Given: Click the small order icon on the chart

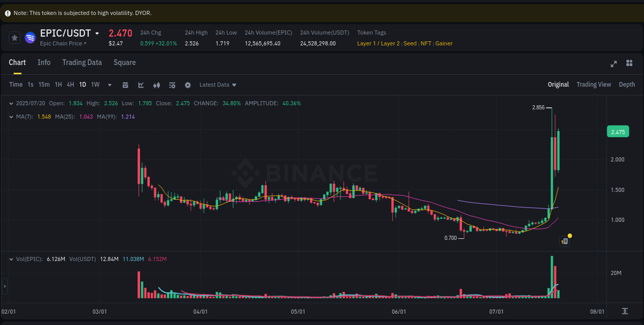Looking at the screenshot, I should 564,241.
